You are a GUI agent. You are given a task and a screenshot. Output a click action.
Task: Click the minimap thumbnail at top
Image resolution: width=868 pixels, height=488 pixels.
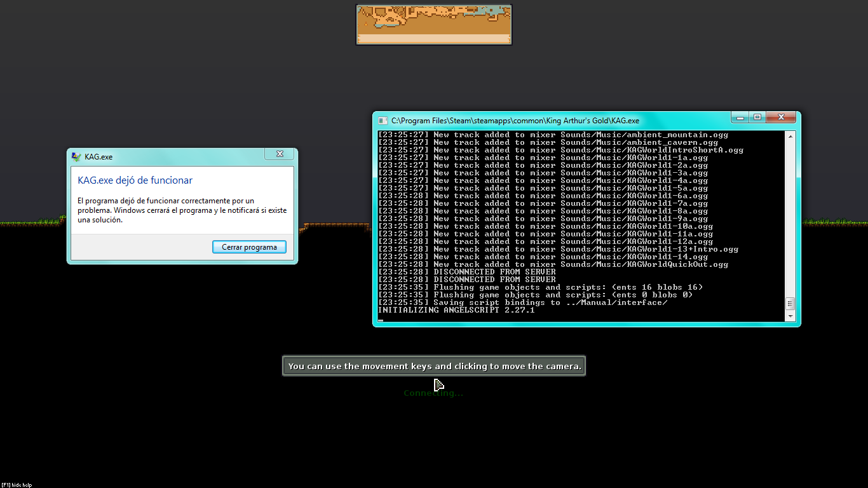click(434, 25)
